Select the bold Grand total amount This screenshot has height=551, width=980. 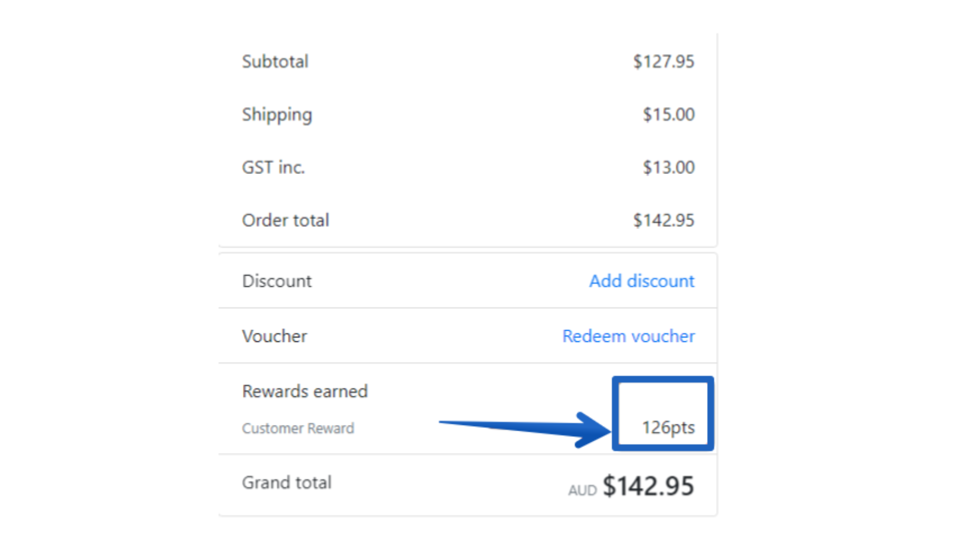[x=648, y=486]
